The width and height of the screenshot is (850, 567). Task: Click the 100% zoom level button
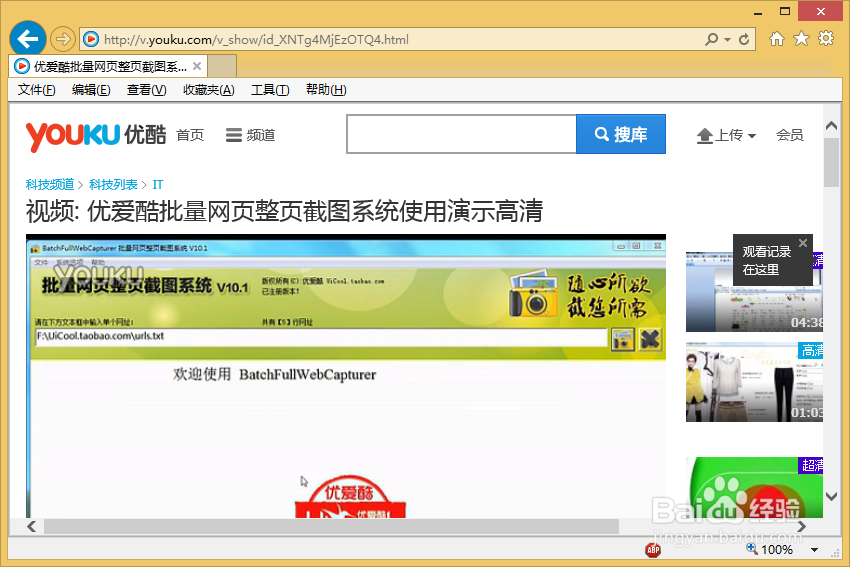coord(770,550)
